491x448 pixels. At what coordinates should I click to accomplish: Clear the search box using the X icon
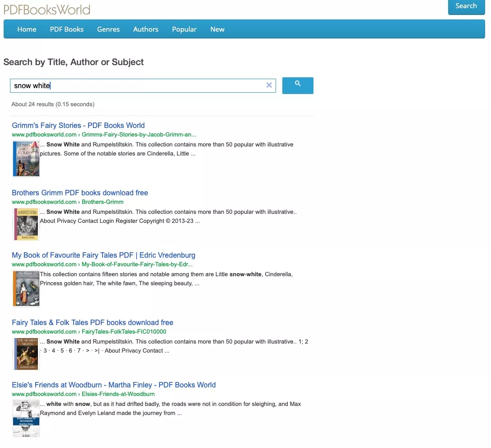pyautogui.click(x=269, y=85)
